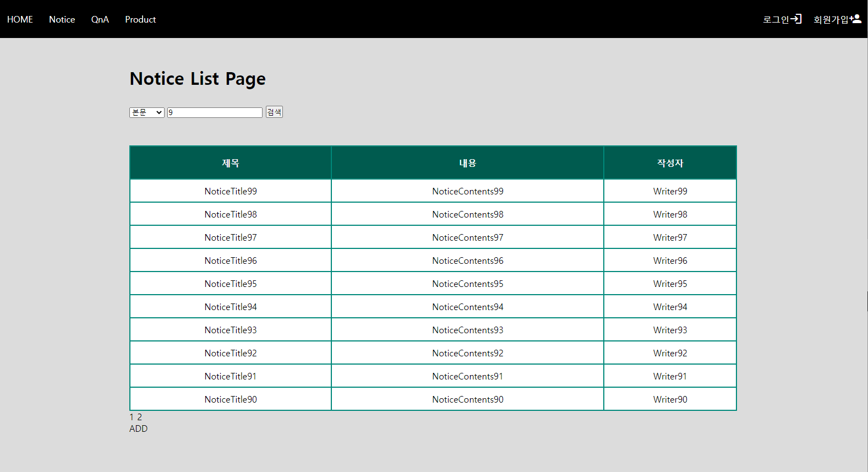The image size is (868, 472).
Task: Click the 검색 search button
Action: pyautogui.click(x=274, y=112)
